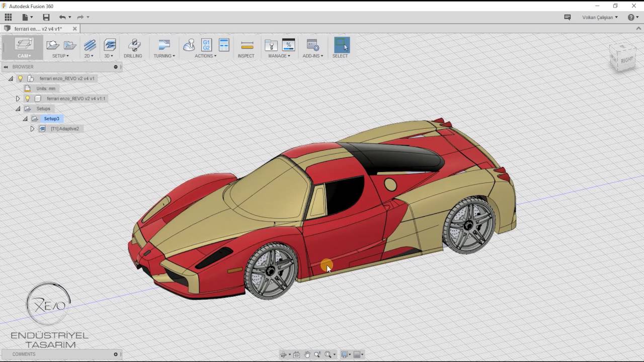
Task: Expand the Comments panel round button
Action: pyautogui.click(x=116, y=354)
